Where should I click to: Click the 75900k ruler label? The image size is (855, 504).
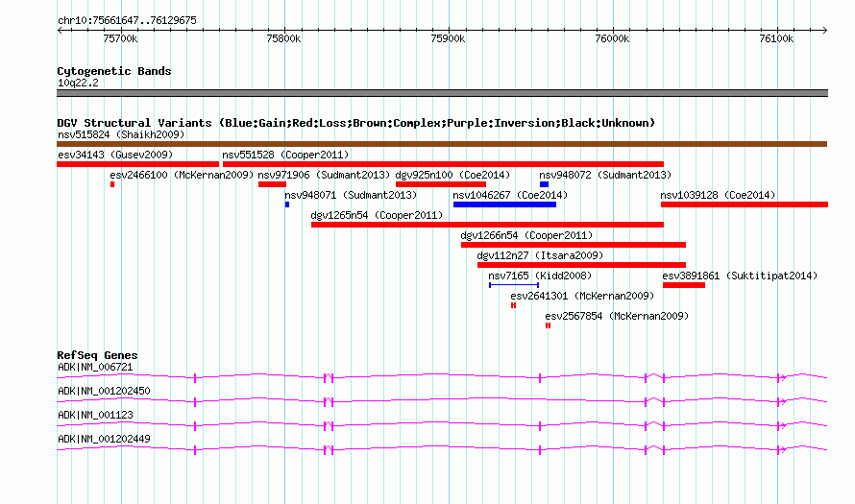point(448,38)
